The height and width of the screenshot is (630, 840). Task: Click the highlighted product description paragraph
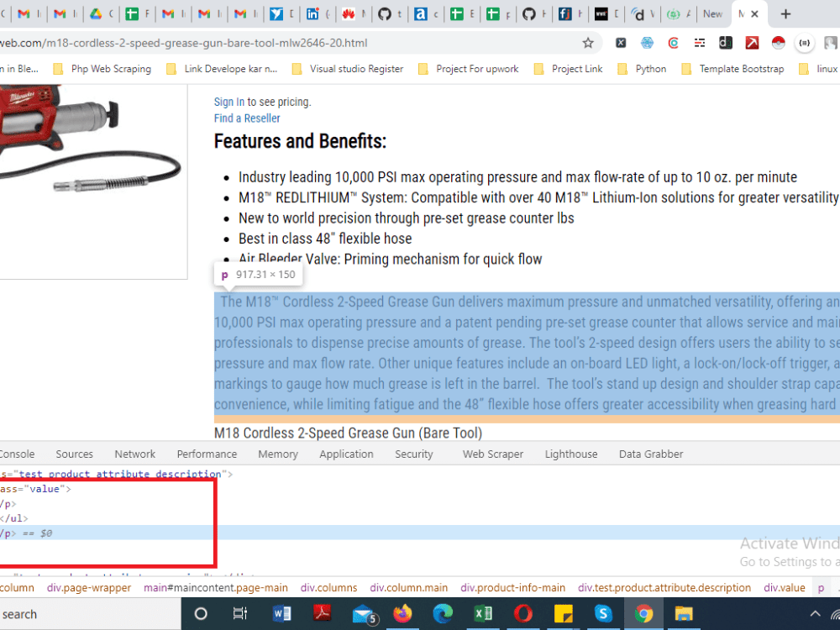527,353
